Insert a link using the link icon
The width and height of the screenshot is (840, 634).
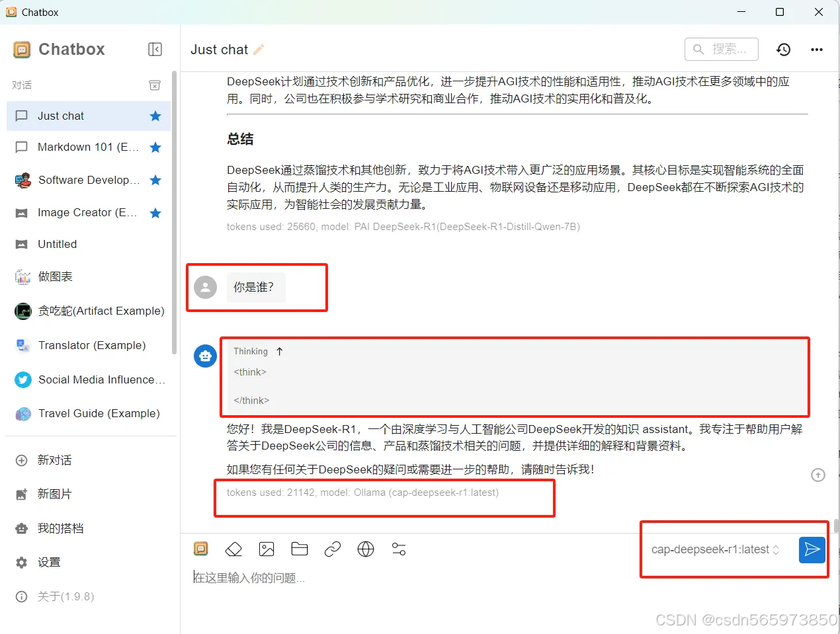point(333,549)
